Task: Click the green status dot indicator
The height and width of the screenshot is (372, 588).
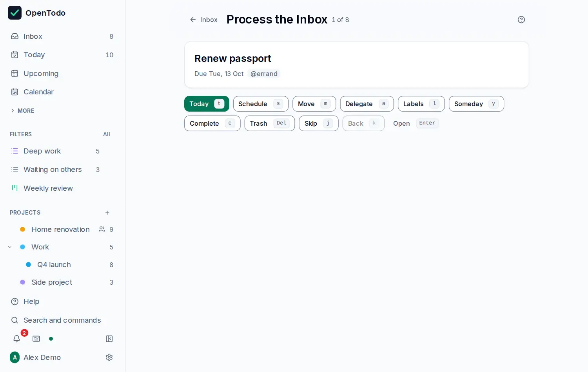Action: 51,339
